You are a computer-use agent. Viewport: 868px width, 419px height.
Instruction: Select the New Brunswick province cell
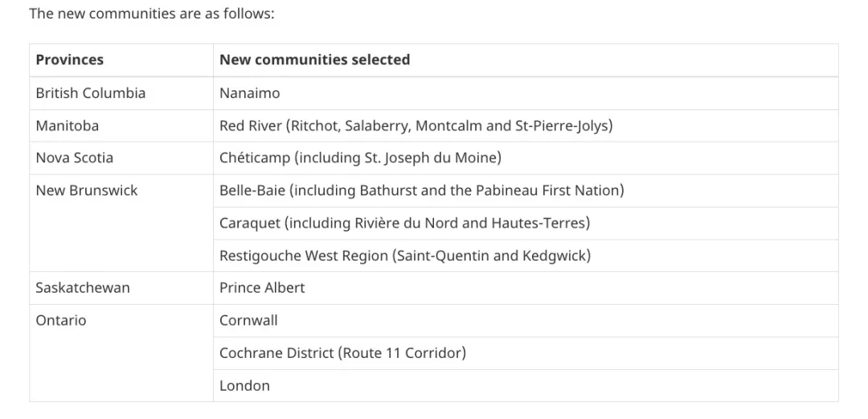tap(87, 191)
